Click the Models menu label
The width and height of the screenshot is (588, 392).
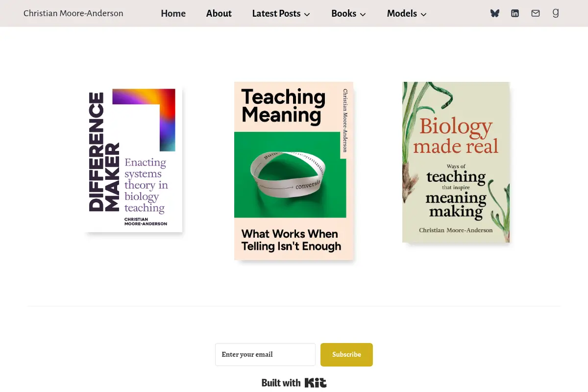click(402, 14)
